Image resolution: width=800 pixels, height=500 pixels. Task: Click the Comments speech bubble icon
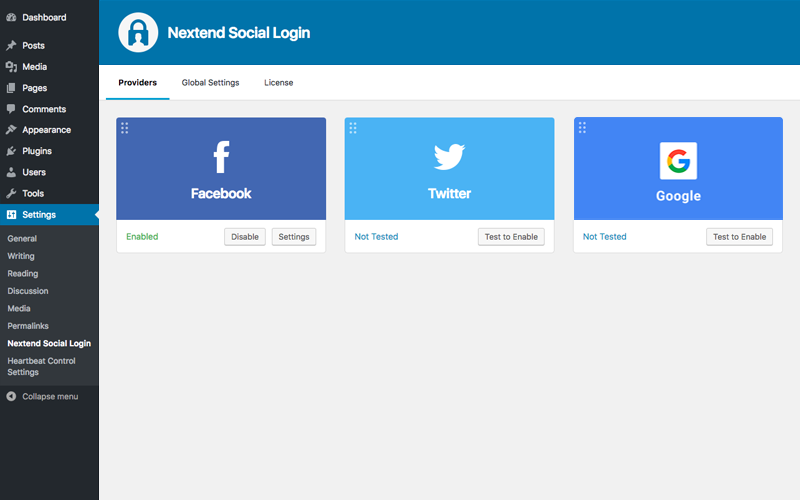pos(11,109)
